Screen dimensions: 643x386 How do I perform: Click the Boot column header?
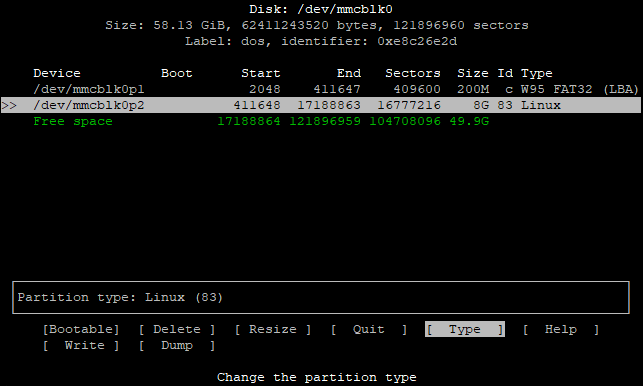(x=177, y=73)
